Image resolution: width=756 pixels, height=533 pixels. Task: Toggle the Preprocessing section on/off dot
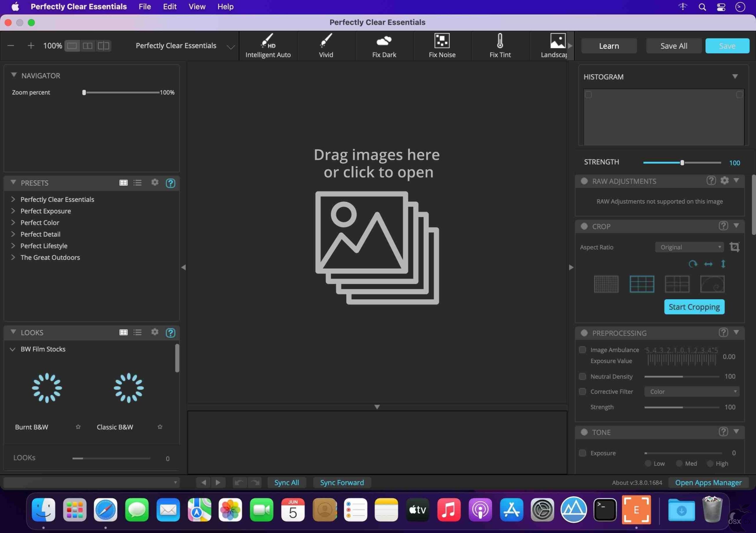pyautogui.click(x=584, y=333)
